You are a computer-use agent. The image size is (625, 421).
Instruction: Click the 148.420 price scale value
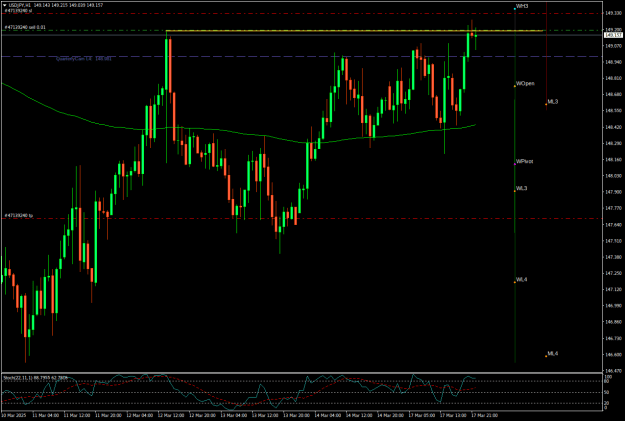click(612, 127)
